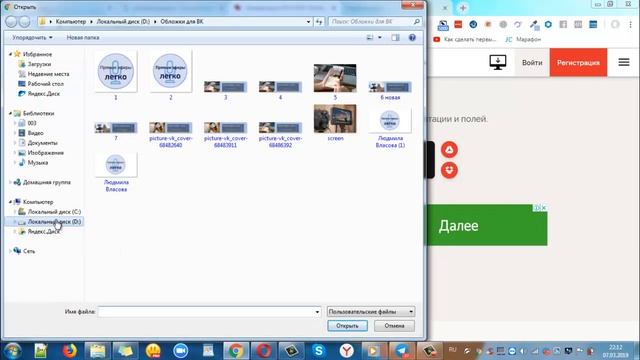Open the view options dropdown arrow

pos(380,38)
